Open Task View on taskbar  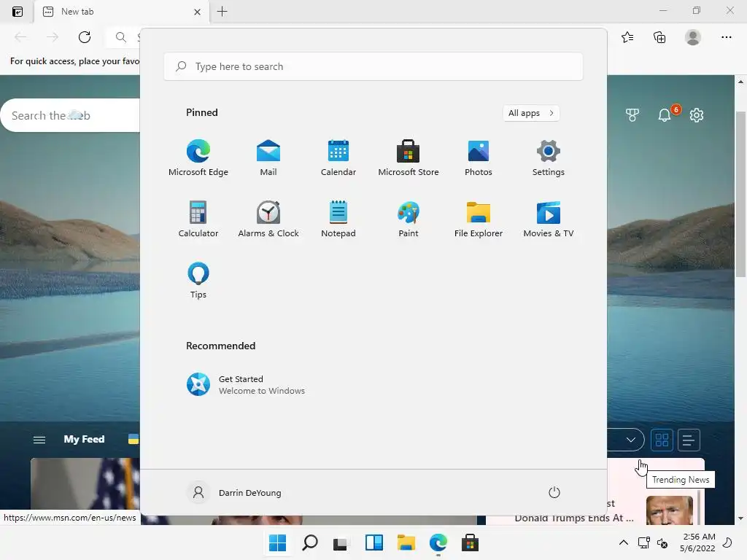click(x=340, y=542)
